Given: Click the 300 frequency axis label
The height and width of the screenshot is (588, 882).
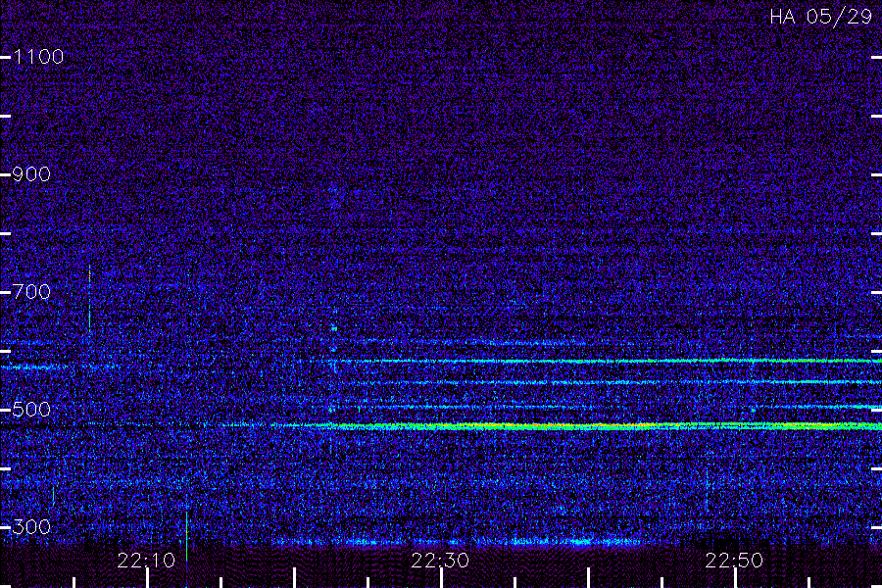Looking at the screenshot, I should (31, 526).
